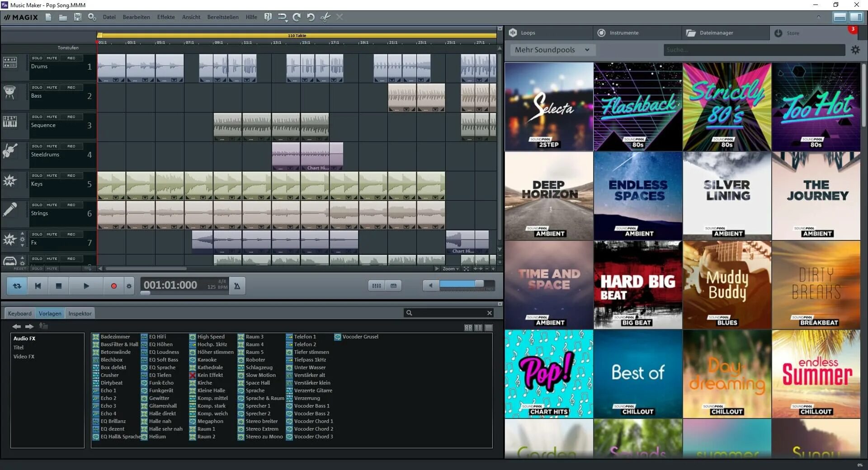Image resolution: width=868 pixels, height=470 pixels.
Task: Arm recording on the Strings track
Action: (x=71, y=205)
